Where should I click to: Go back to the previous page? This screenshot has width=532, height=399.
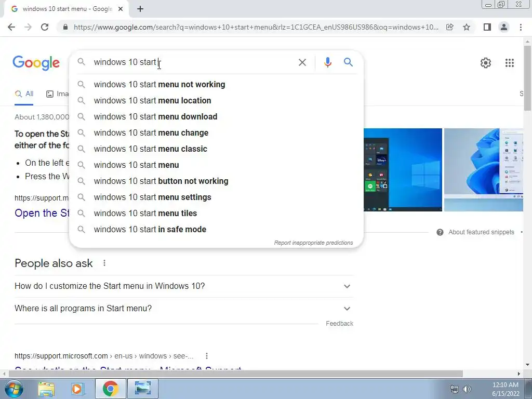(x=11, y=27)
